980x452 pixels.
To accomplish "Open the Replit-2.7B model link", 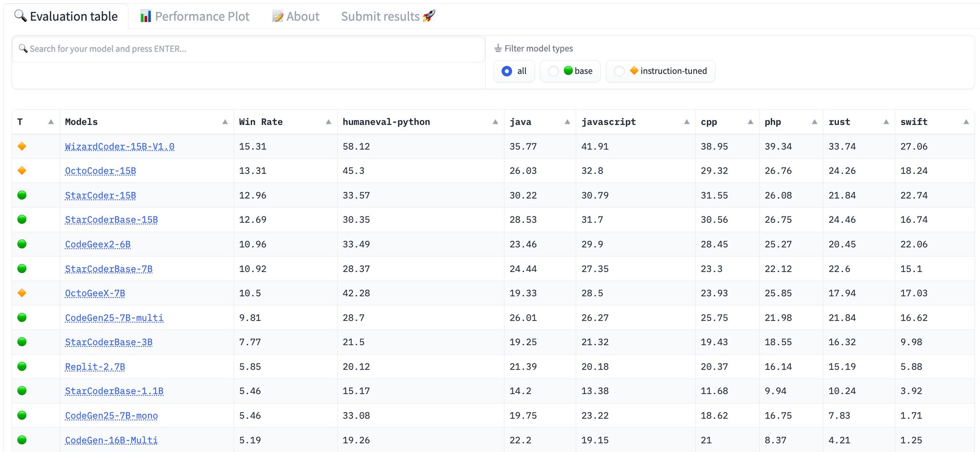I will pos(95,367).
